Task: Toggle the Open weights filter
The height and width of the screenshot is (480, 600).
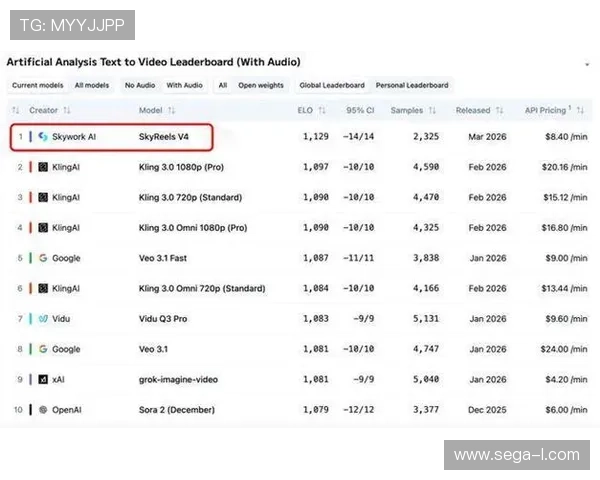Action: tap(261, 86)
